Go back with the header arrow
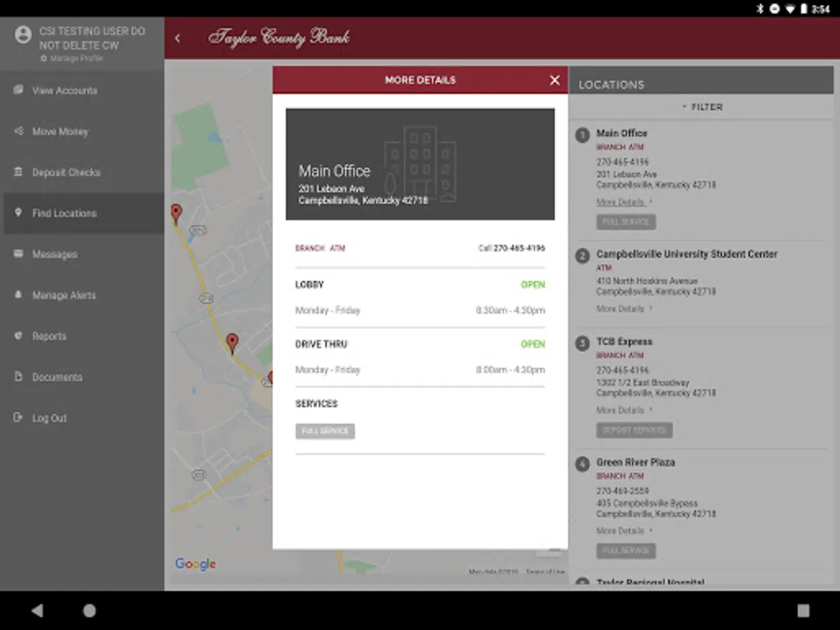The width and height of the screenshot is (840, 630). tap(177, 38)
